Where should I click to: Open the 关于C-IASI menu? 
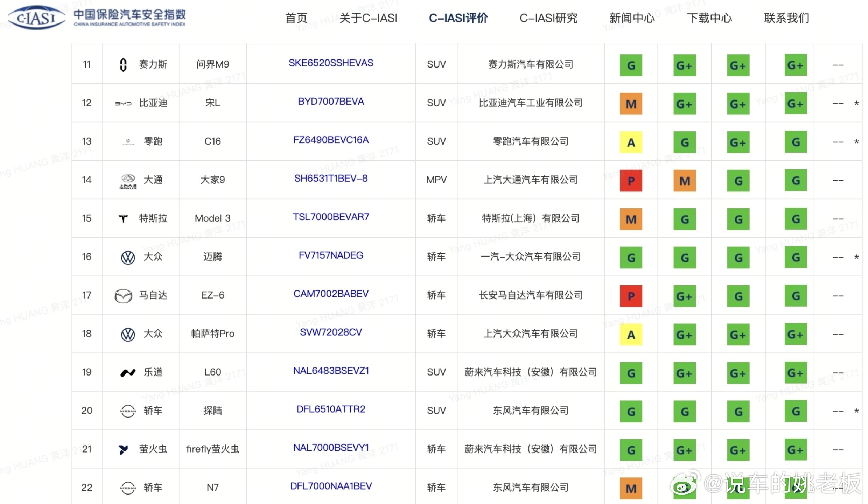pyautogui.click(x=368, y=18)
